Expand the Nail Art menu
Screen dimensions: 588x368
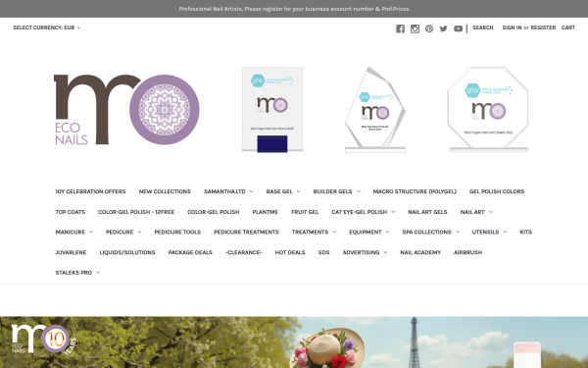(x=476, y=212)
